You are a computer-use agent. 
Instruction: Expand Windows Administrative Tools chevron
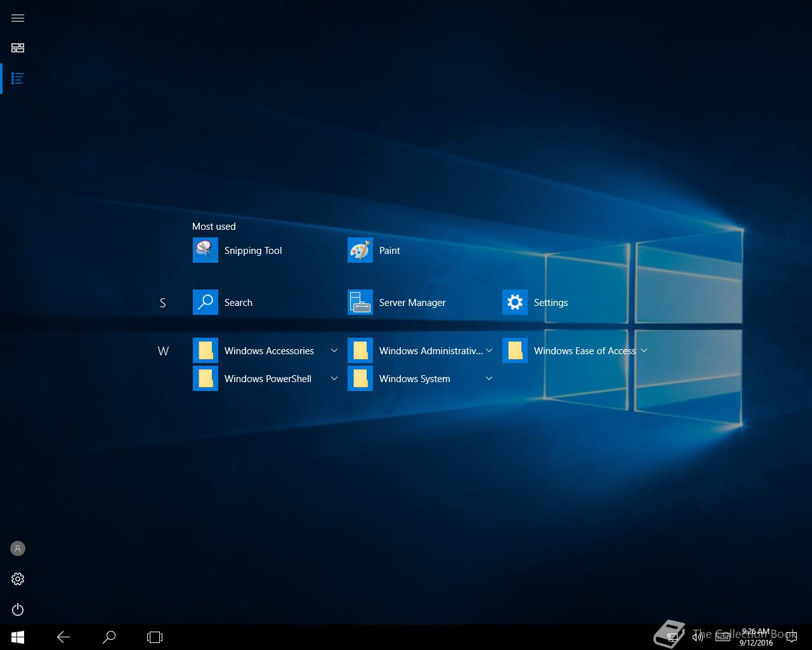[x=489, y=350]
